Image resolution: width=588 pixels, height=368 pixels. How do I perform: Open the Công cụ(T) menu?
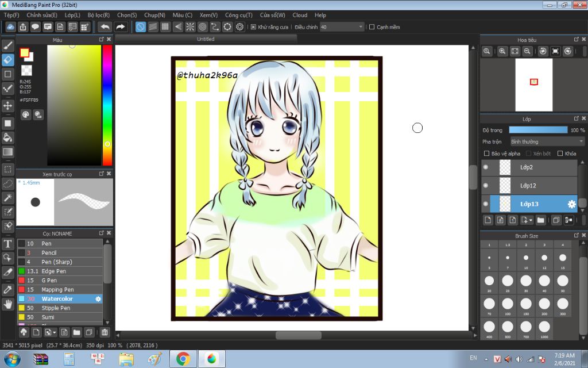(x=238, y=15)
